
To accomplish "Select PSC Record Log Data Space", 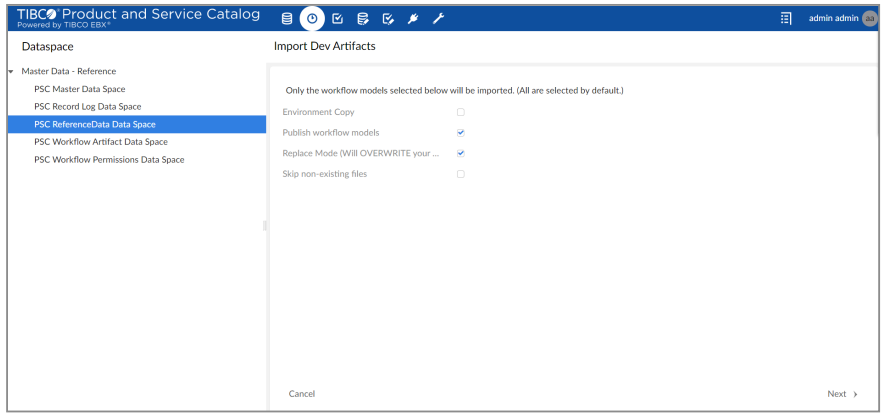I will 87,106.
